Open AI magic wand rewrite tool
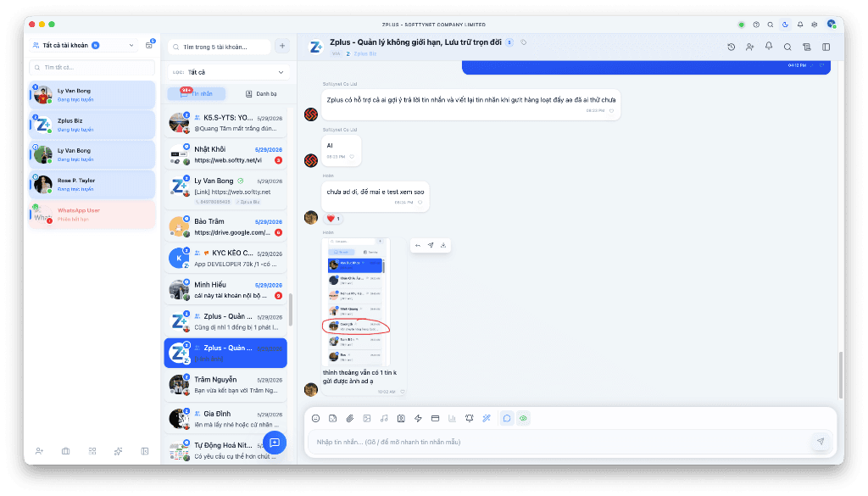The image size is (868, 496). (487, 419)
